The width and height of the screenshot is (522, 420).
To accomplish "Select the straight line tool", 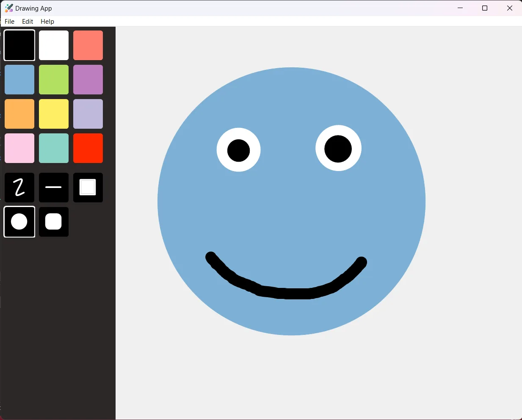I will click(54, 187).
